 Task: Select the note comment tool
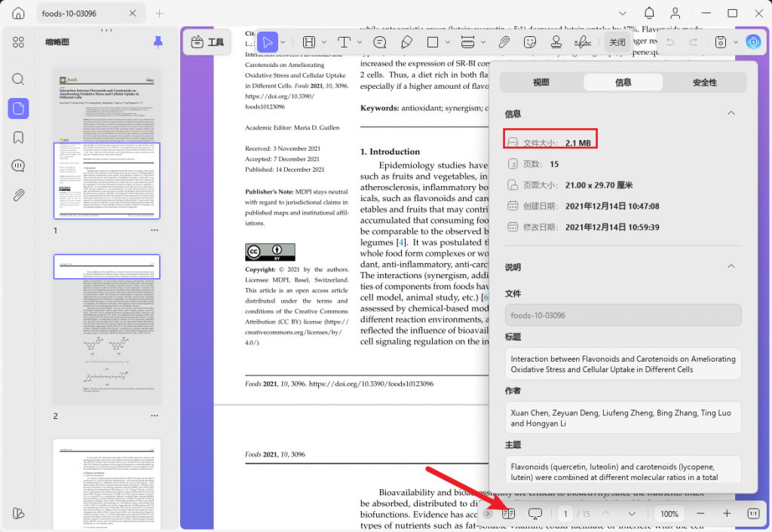[380, 42]
